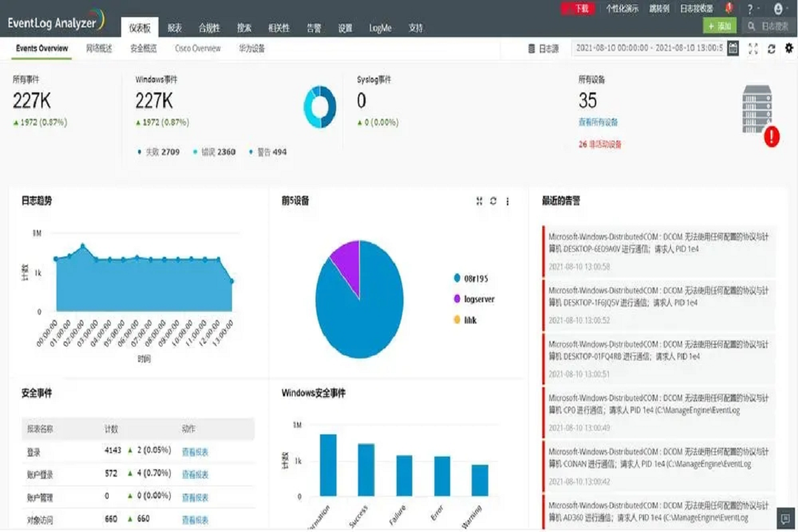Open the 前5设备 widget more options menu

(x=508, y=202)
